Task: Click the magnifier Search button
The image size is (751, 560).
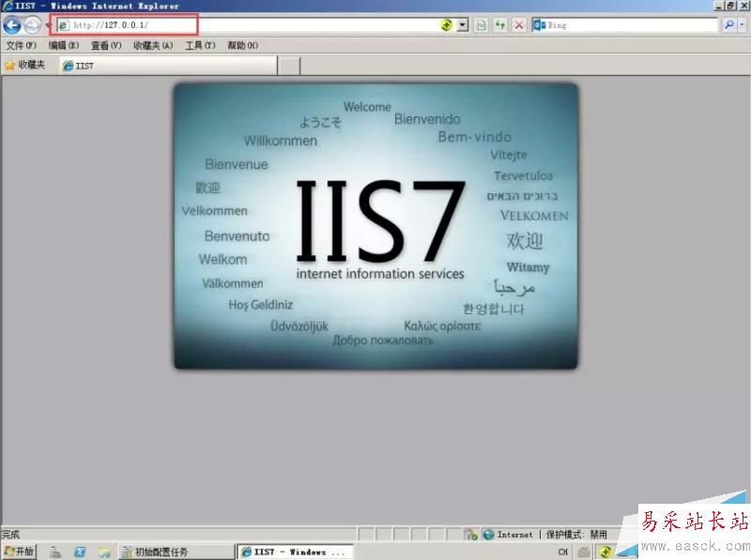Action: pos(728,25)
